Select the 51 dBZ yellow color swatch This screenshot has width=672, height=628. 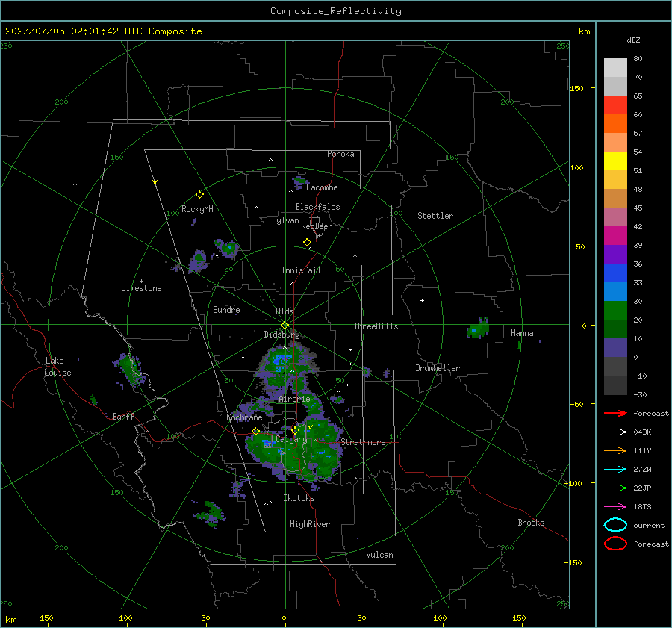[615, 161]
